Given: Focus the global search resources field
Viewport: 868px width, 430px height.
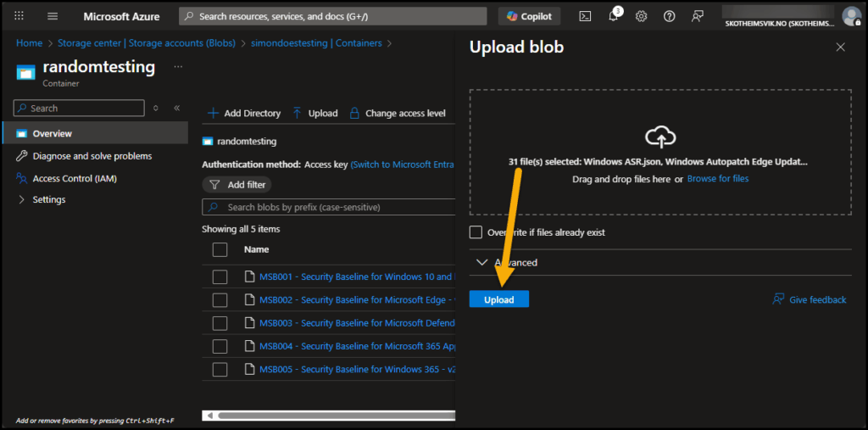Looking at the screenshot, I should click(332, 16).
